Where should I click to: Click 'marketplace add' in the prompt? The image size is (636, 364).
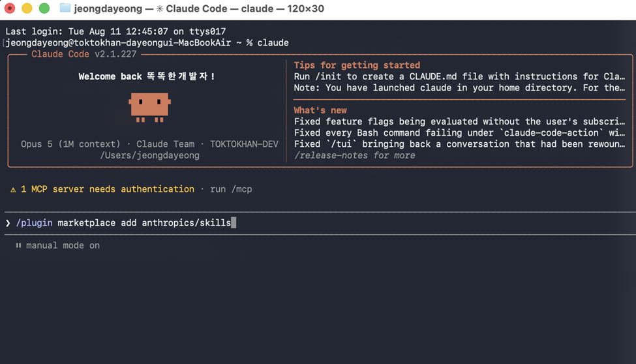click(x=97, y=223)
